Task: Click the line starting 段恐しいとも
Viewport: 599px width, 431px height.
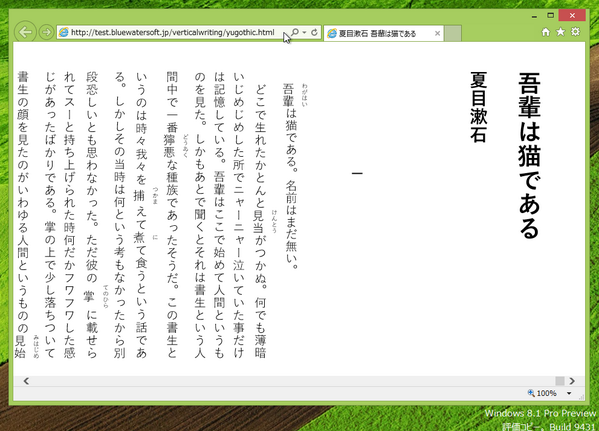Action: pos(92,215)
